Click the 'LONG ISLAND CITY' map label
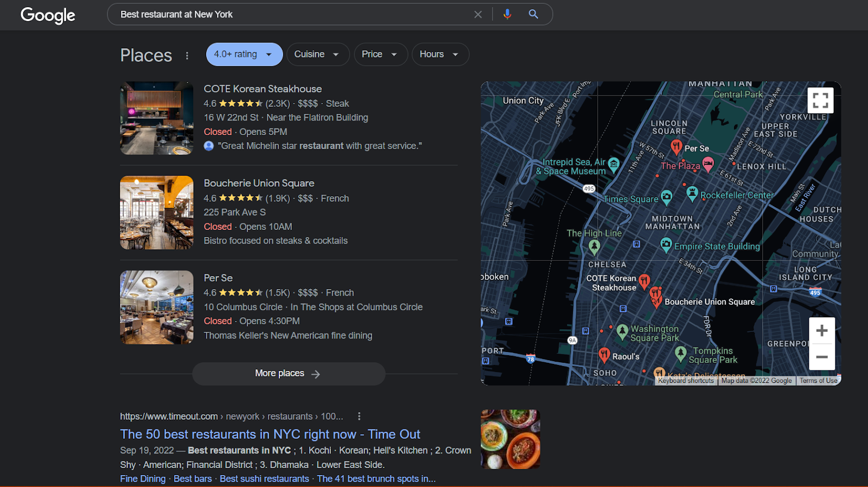The width and height of the screenshot is (868, 487). [806, 273]
